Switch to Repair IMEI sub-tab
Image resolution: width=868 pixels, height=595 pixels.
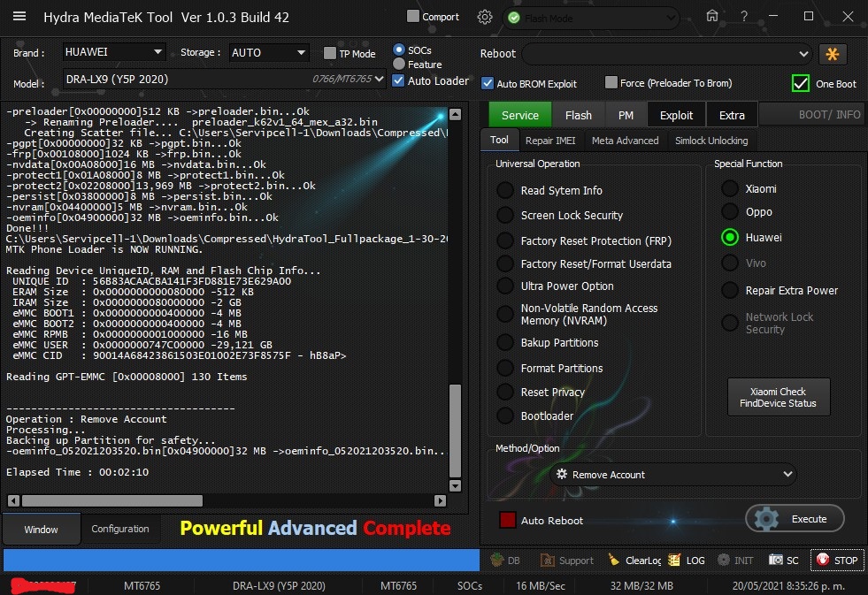pyautogui.click(x=550, y=141)
